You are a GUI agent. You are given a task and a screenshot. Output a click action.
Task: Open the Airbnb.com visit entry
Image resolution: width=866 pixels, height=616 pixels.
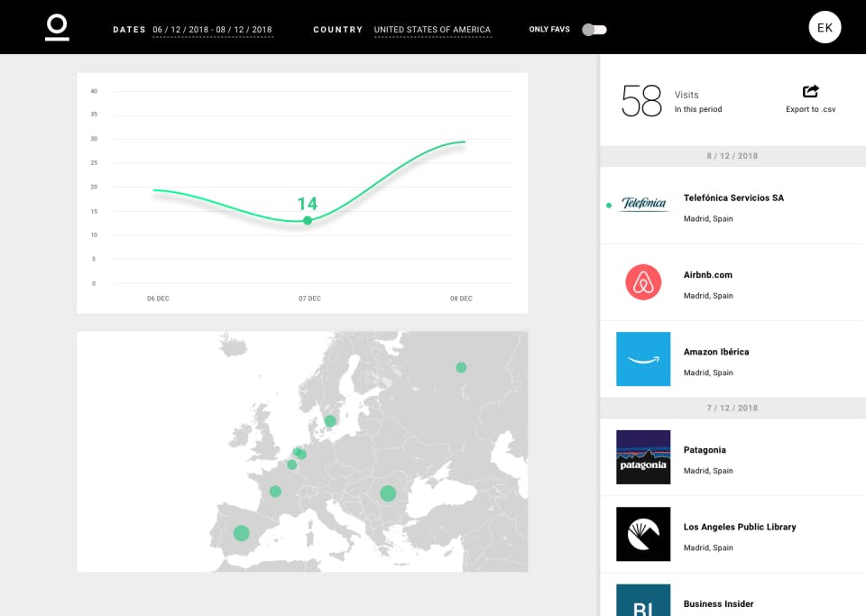point(732,282)
